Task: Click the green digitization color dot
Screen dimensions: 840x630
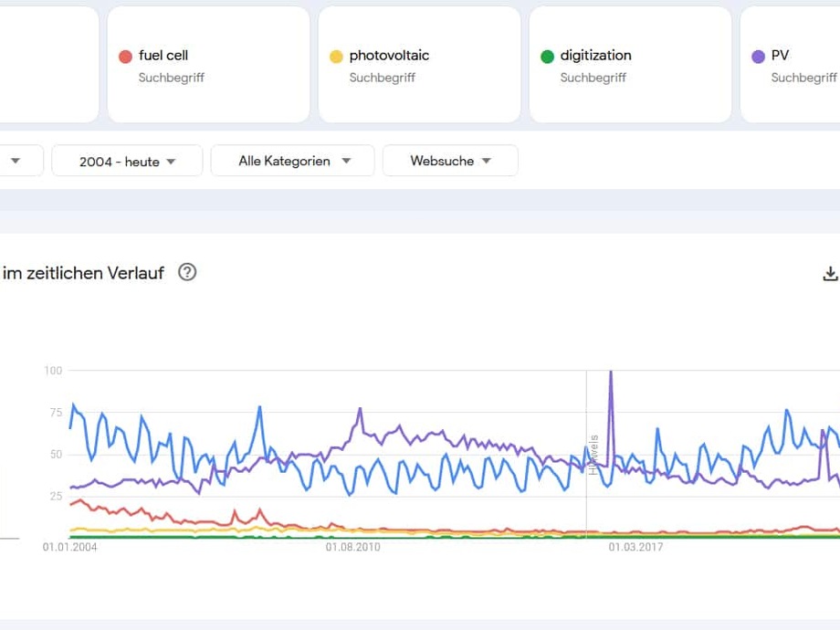Action: coord(547,57)
